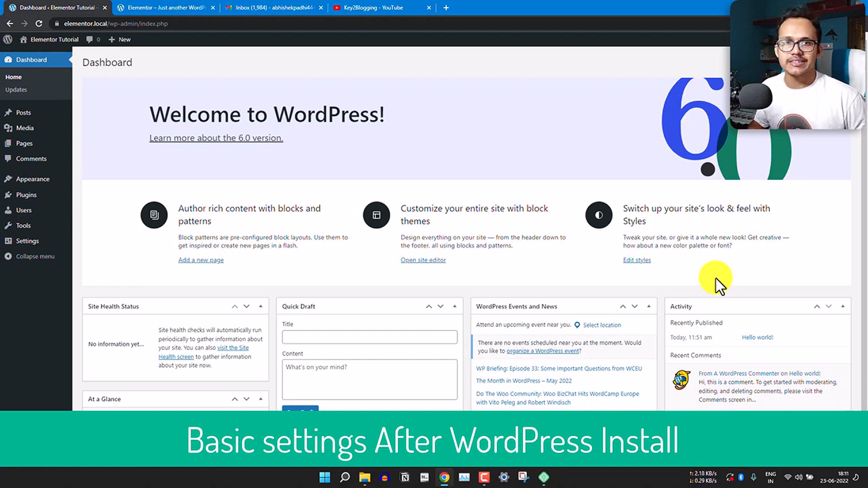Click the What's on your mind content box
This screenshot has height=488, width=868.
pyautogui.click(x=369, y=380)
